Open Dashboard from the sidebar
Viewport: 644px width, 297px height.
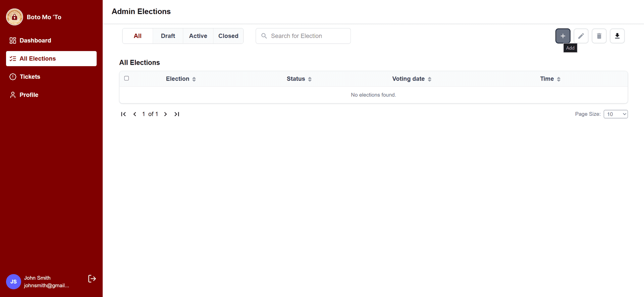tap(35, 40)
